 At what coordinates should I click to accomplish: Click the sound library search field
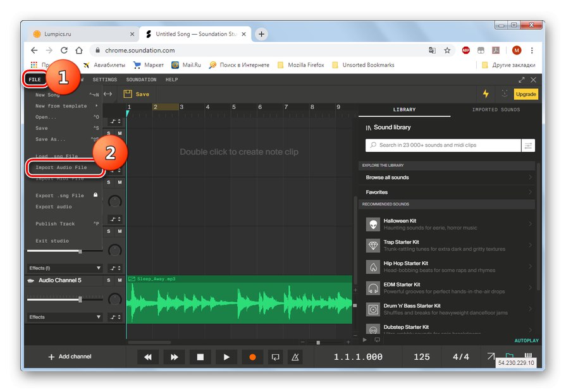[443, 145]
